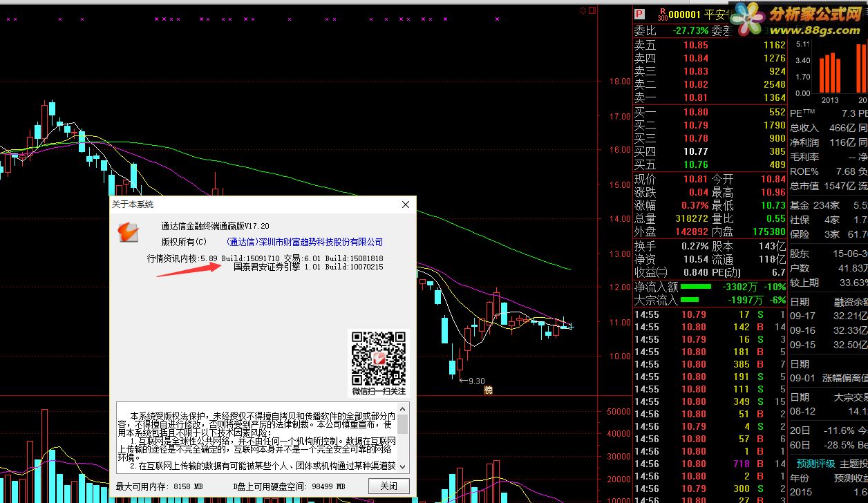Click the 88gs.com flower logo
The width and height of the screenshot is (868, 503).
tap(748, 20)
